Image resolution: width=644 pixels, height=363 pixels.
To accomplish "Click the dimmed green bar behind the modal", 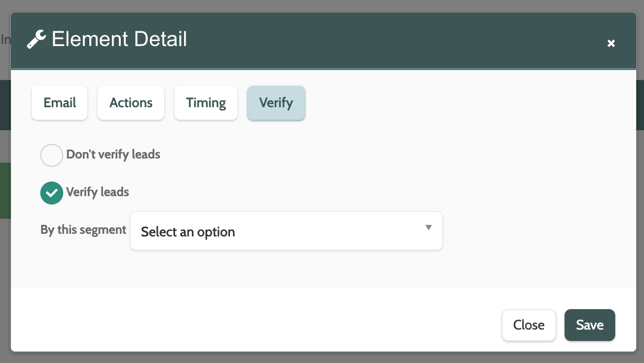I will coord(5,189).
